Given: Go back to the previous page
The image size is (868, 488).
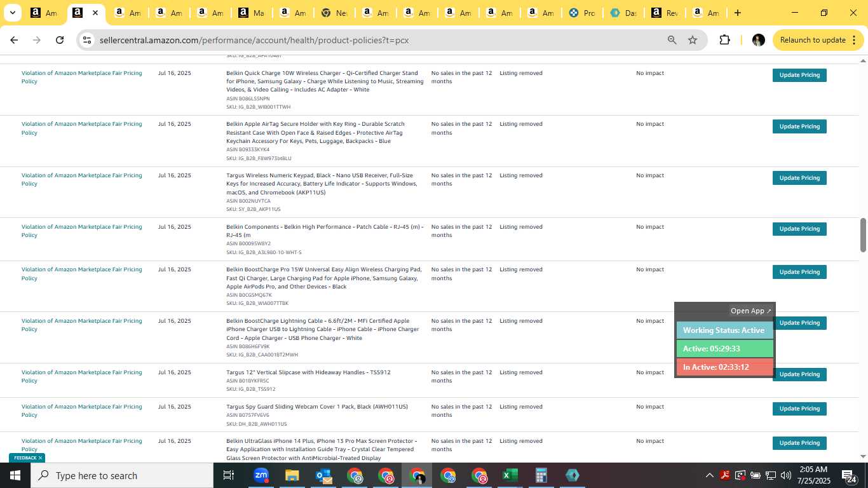Looking at the screenshot, I should 14,40.
